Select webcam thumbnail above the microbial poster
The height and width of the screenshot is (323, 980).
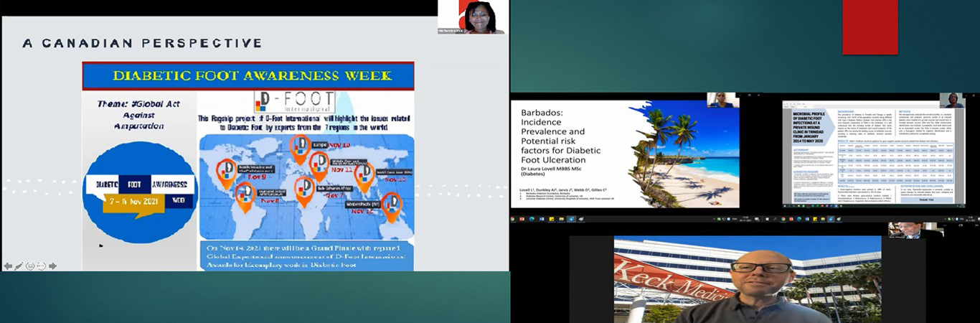point(952,100)
